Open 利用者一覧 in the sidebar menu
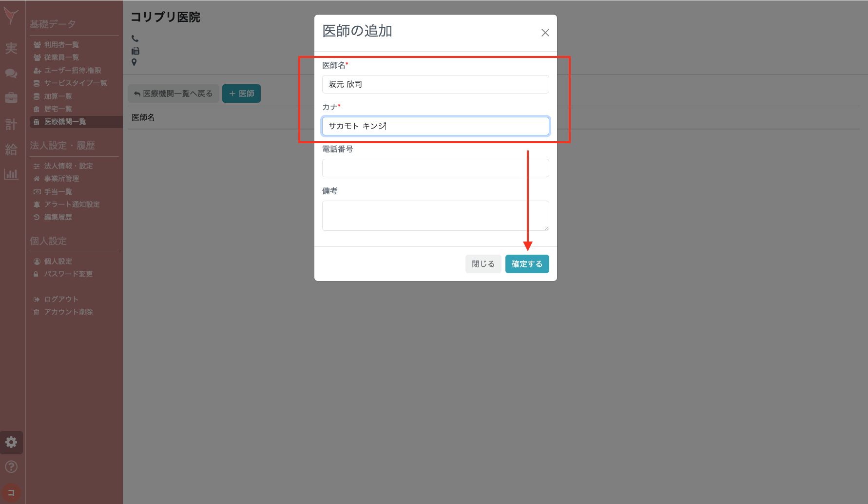Viewport: 868px width, 504px height. pos(61,45)
